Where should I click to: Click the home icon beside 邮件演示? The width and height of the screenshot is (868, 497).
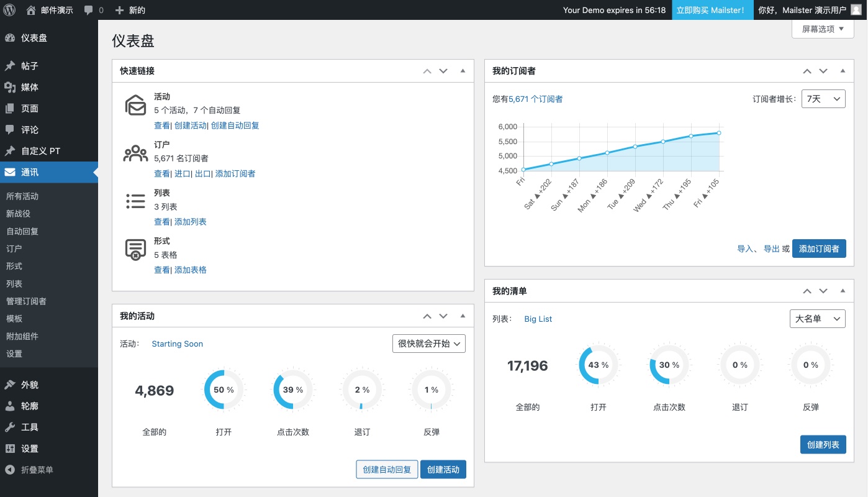tap(31, 10)
